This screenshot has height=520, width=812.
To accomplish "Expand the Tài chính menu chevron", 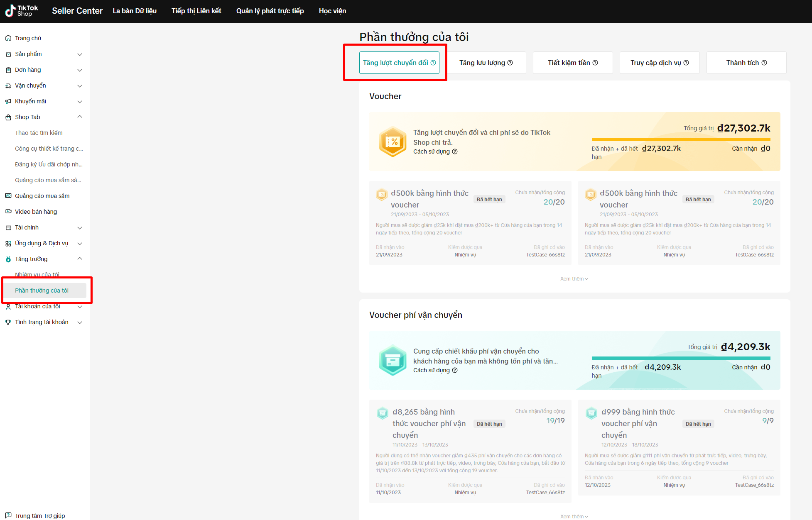I will pos(80,228).
